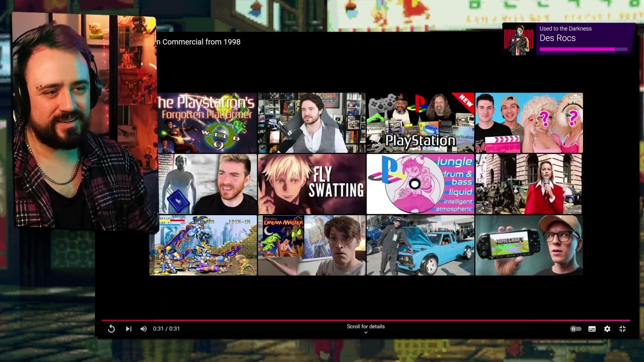Open the FLY SWATTING anime video
Viewport: 644px width, 362px height.
click(x=312, y=184)
